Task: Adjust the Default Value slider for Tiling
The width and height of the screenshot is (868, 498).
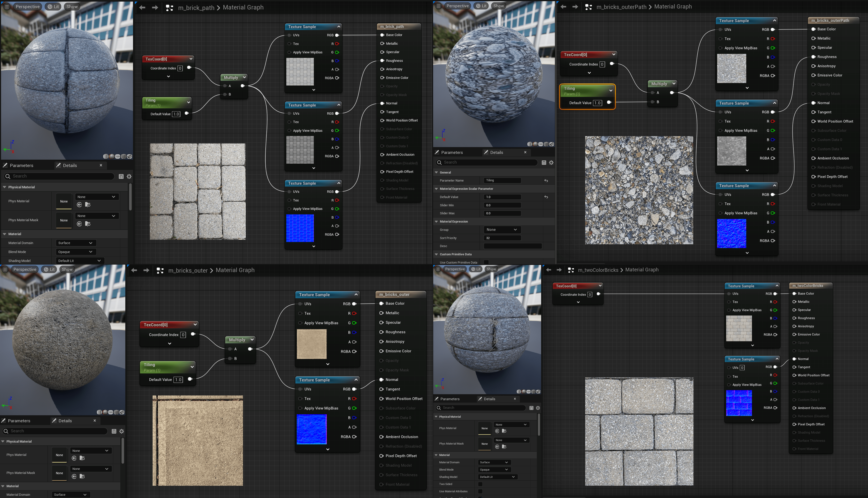Action: click(x=502, y=197)
